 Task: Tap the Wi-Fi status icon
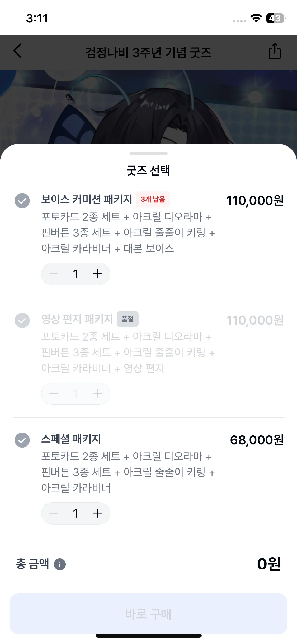pyautogui.click(x=256, y=18)
